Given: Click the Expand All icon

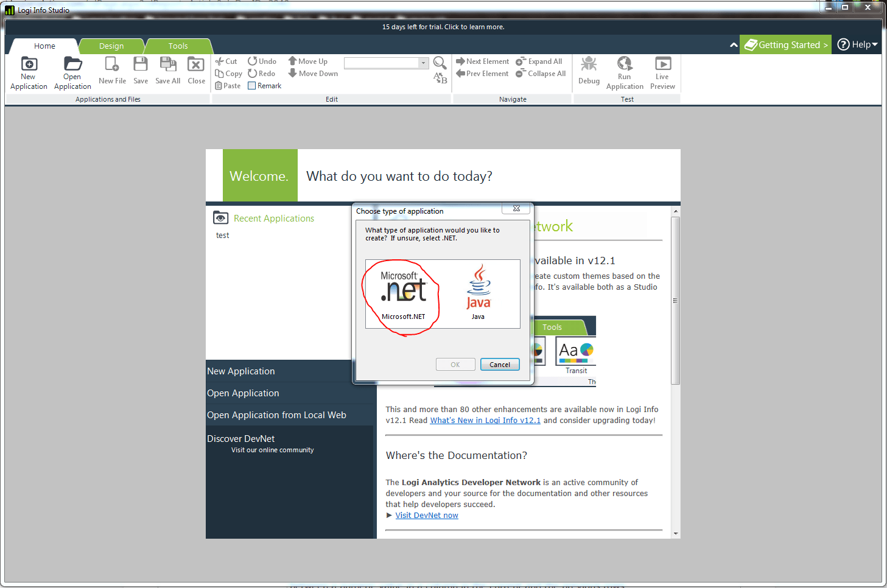Looking at the screenshot, I should coord(540,61).
